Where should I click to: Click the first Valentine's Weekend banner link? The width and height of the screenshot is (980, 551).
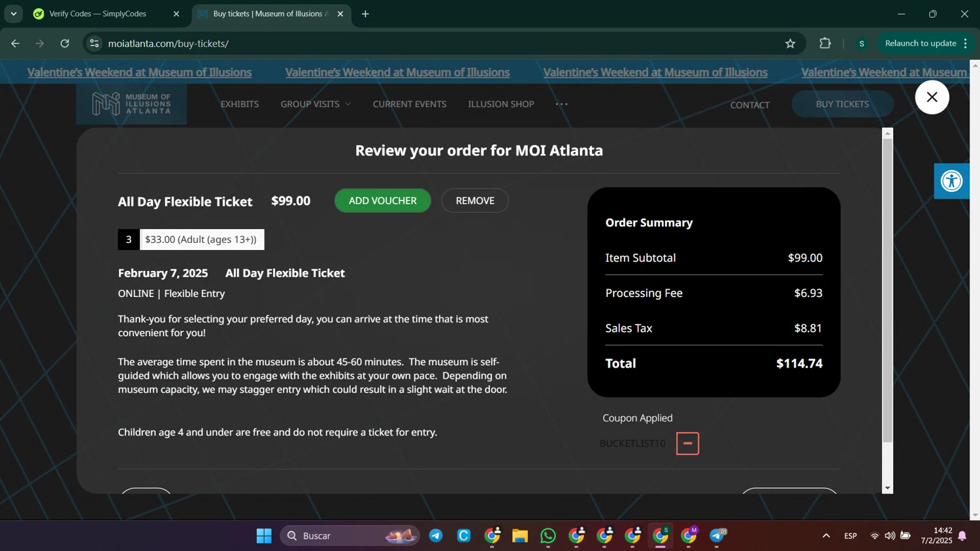coord(139,72)
